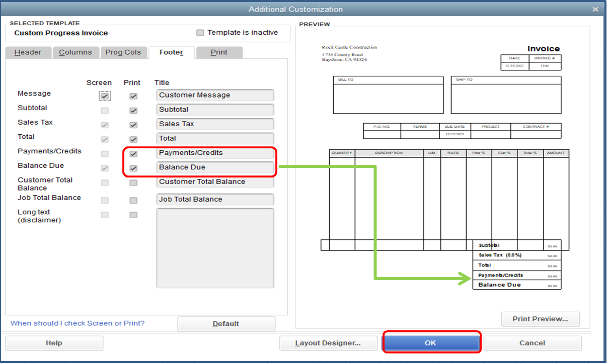607x364 pixels.
Task: Enable Print for Customer Total Balance
Action: click(133, 183)
